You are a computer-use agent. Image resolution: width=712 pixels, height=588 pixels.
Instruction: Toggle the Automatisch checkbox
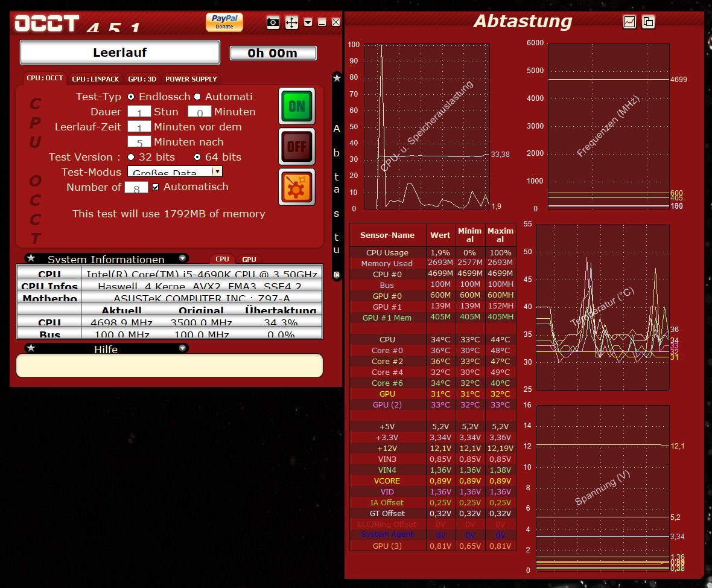coord(155,187)
